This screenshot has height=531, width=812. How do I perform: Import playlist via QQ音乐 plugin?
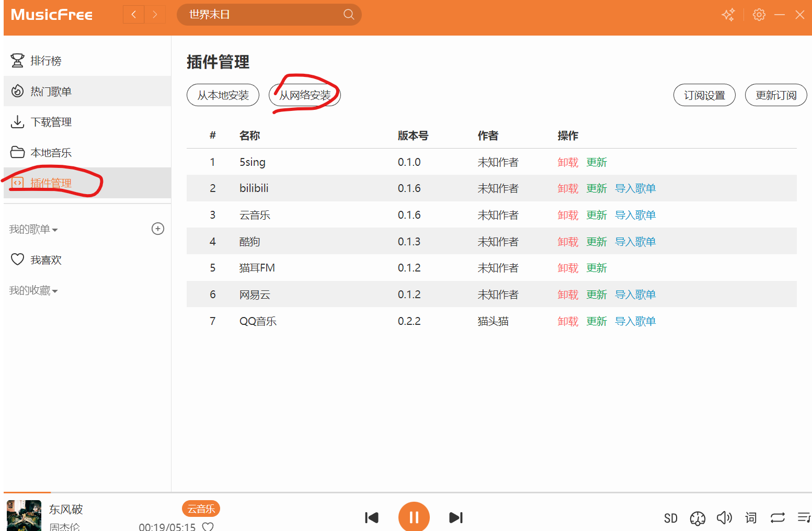635,321
